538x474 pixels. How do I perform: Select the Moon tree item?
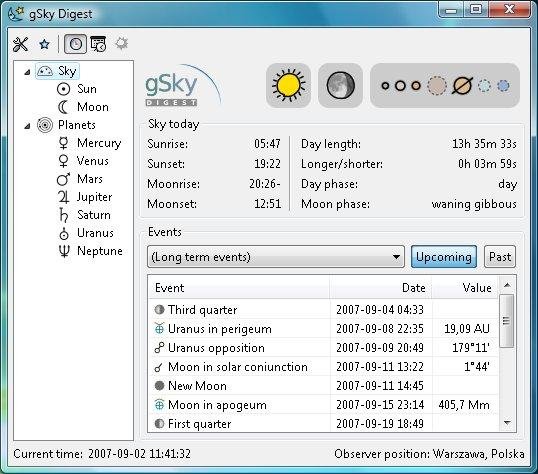[x=83, y=107]
